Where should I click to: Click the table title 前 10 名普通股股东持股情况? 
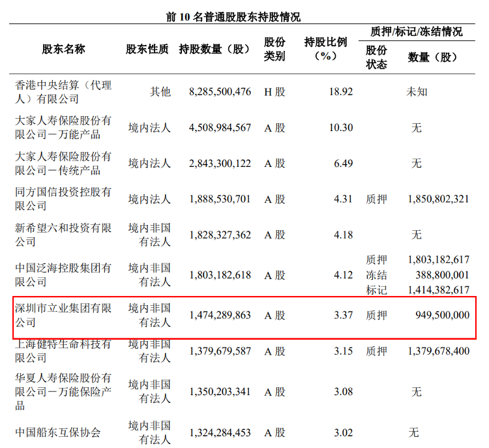[233, 16]
